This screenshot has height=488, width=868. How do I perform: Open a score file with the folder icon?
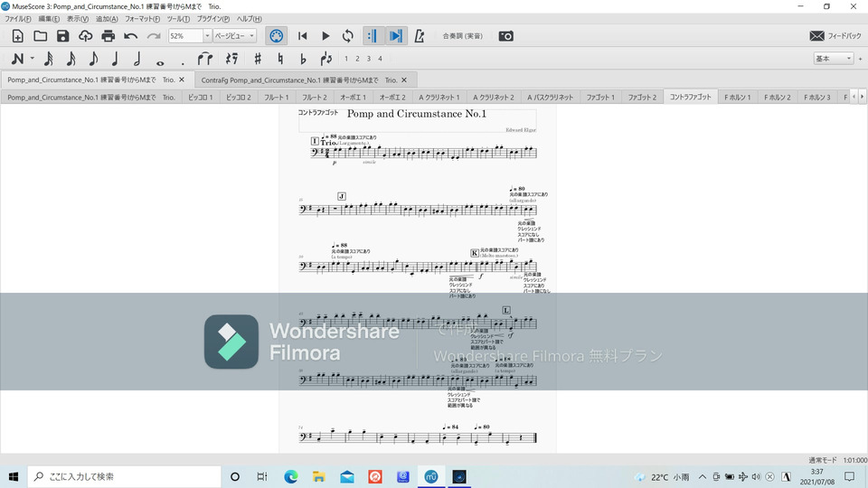(x=40, y=36)
